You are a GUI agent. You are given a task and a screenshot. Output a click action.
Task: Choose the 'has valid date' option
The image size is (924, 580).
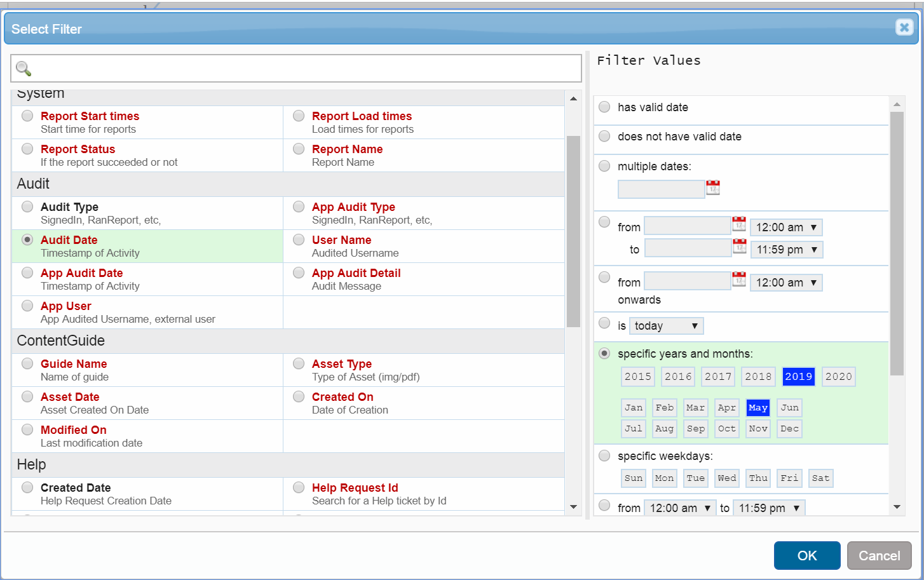tap(604, 107)
